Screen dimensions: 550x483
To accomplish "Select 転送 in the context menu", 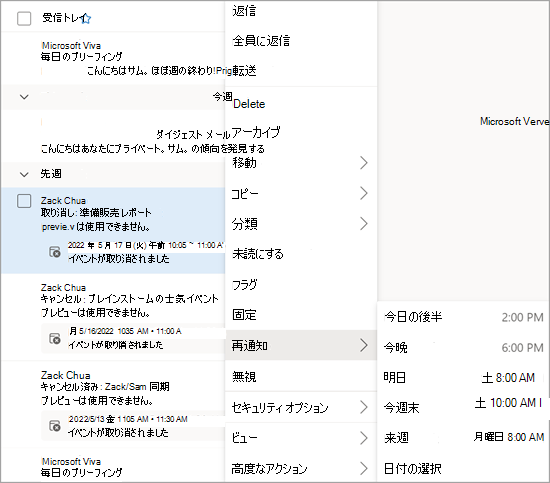I will 301,71.
